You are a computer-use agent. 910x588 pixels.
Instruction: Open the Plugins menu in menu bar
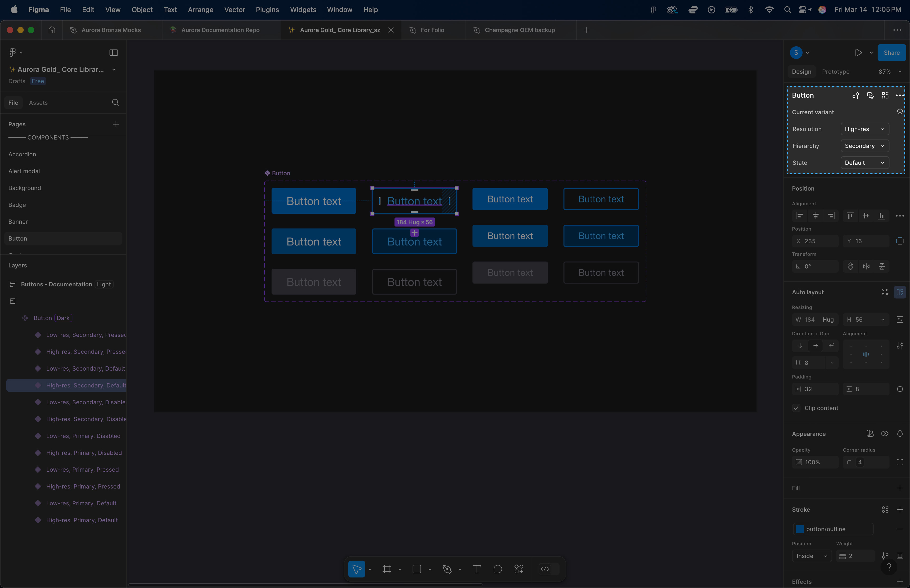pos(267,9)
